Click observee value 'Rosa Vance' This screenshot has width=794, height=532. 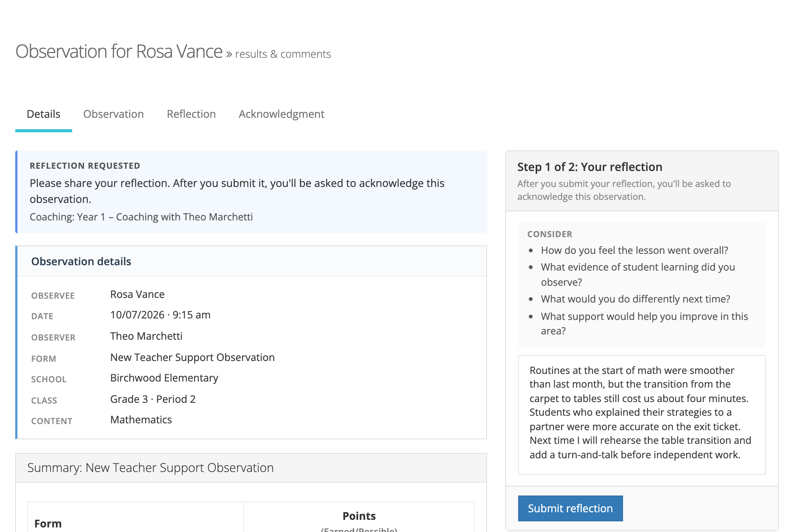(137, 294)
